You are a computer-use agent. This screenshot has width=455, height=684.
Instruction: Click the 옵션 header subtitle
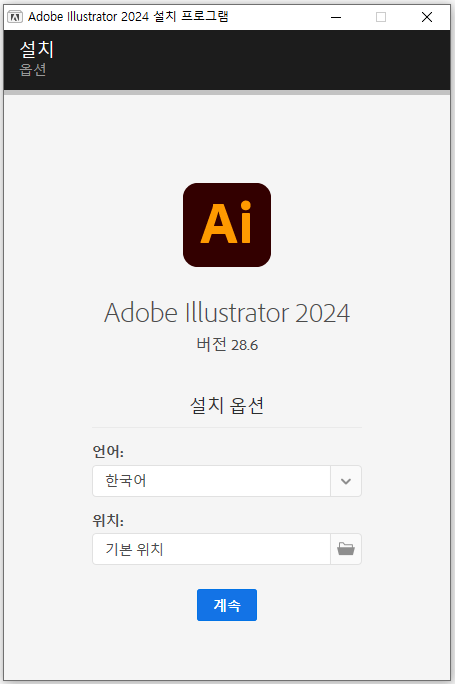pos(33,69)
